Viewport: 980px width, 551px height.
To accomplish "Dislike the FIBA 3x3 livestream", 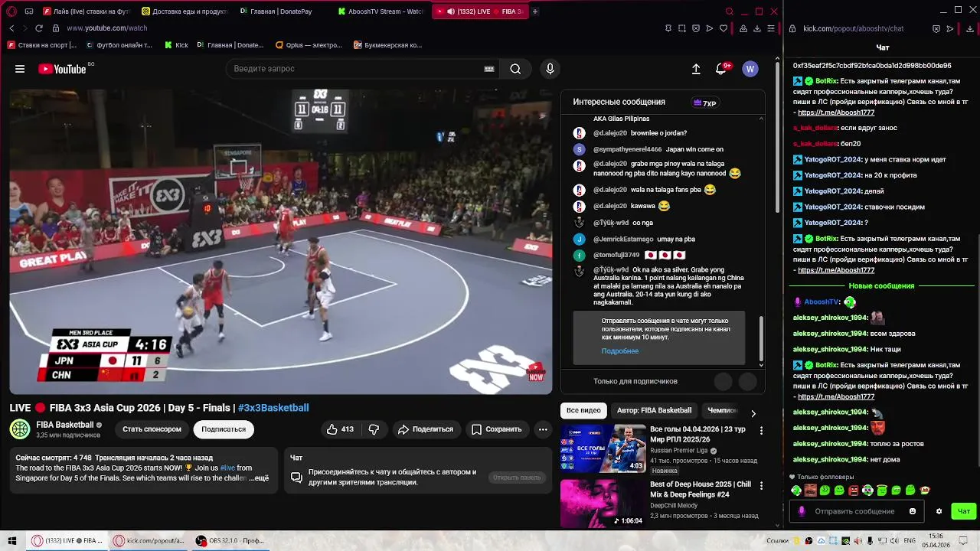I will coord(374,429).
